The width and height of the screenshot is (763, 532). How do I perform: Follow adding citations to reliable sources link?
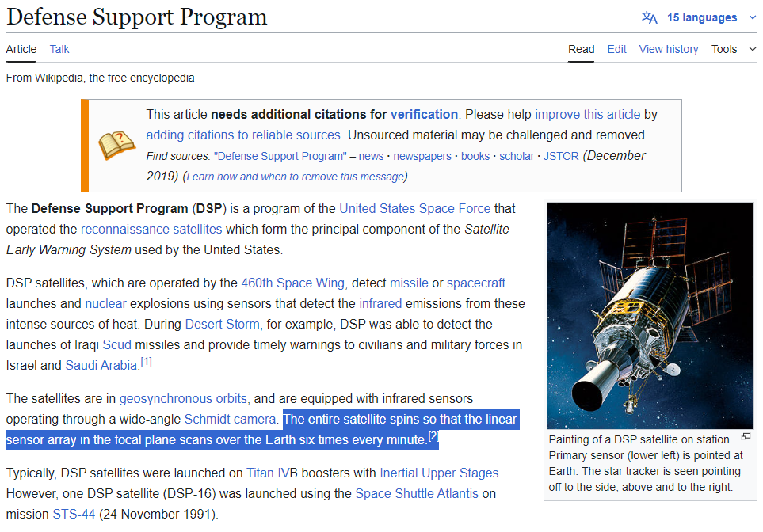click(x=245, y=135)
